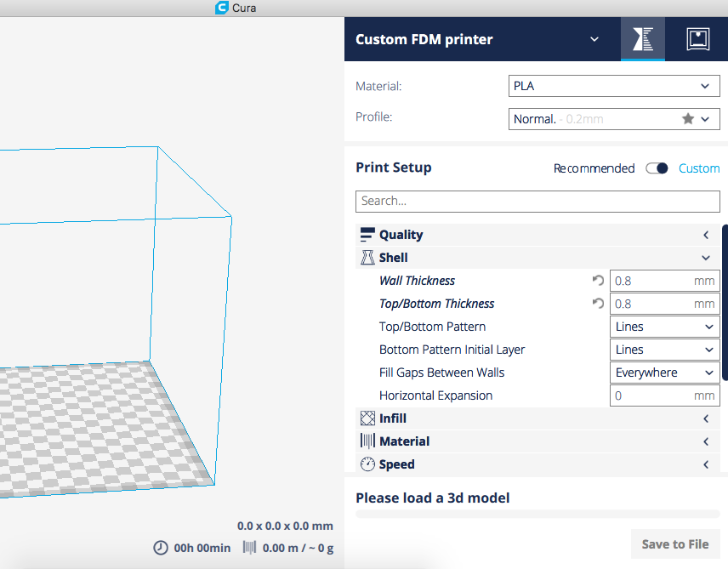The width and height of the screenshot is (728, 569).
Task: Click the Fill Gaps Between Walls label
Action: tap(441, 373)
